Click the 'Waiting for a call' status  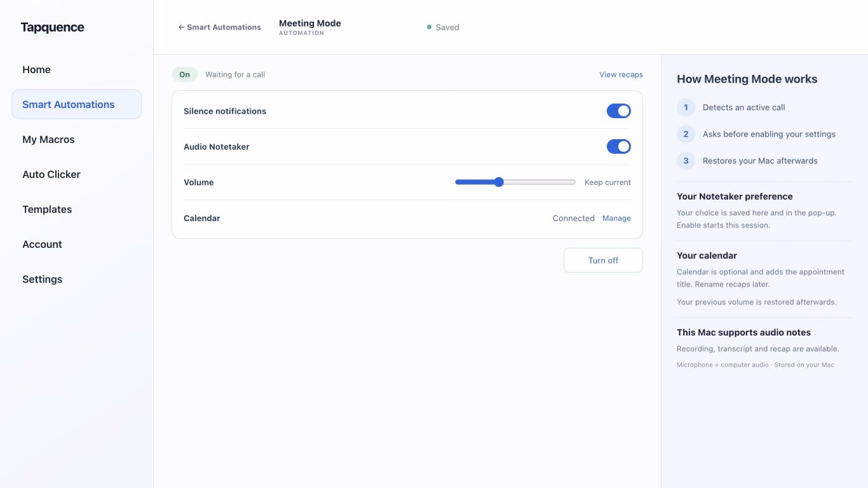click(x=235, y=74)
